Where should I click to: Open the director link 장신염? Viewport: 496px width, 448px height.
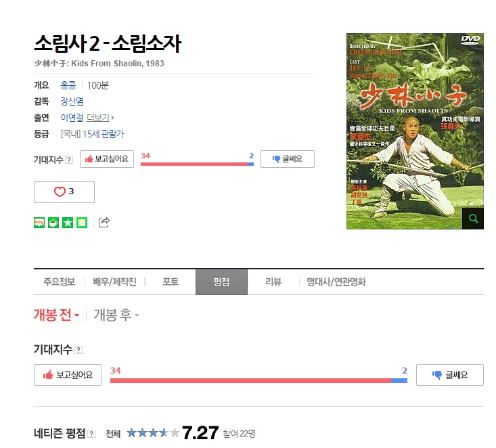(x=72, y=102)
